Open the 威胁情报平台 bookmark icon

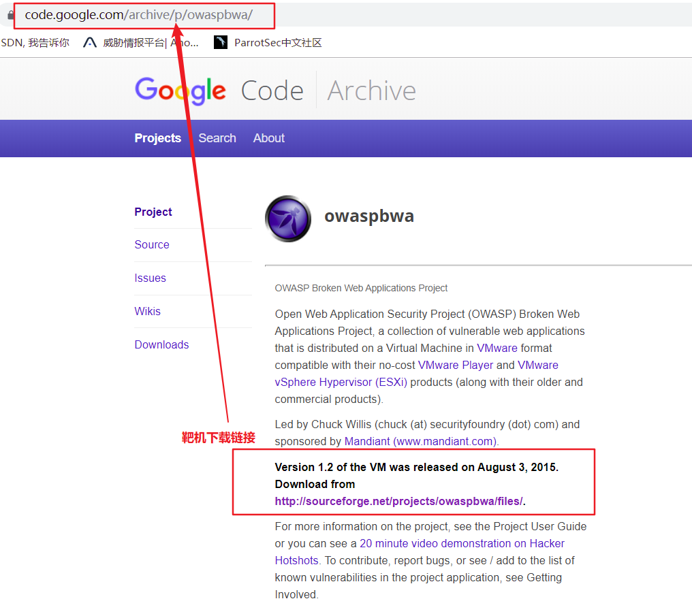(x=90, y=42)
